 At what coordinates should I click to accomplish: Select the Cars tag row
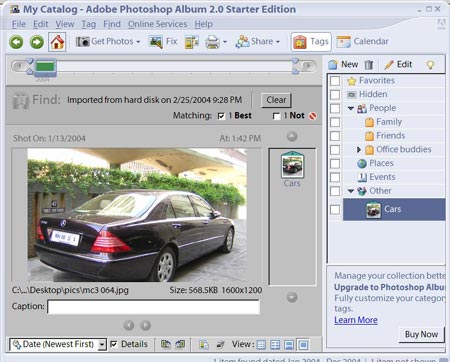tap(394, 209)
